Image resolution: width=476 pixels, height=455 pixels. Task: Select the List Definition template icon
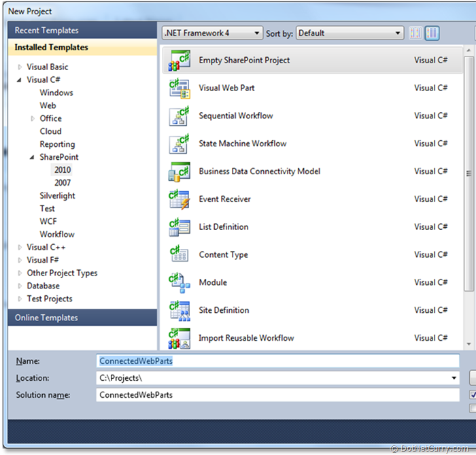[x=180, y=227]
